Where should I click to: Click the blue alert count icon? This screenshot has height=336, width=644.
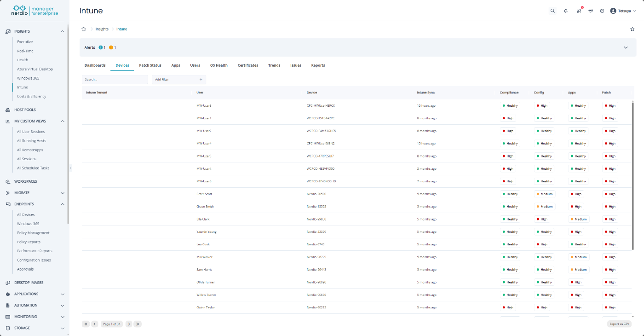[101, 47]
